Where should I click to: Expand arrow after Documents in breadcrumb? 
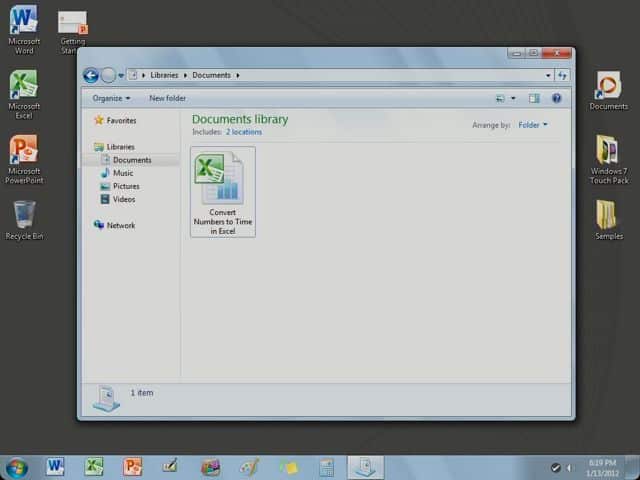(238, 75)
